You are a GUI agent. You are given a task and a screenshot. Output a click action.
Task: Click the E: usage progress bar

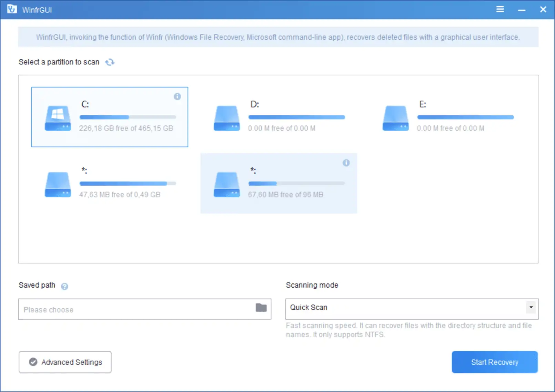466,117
